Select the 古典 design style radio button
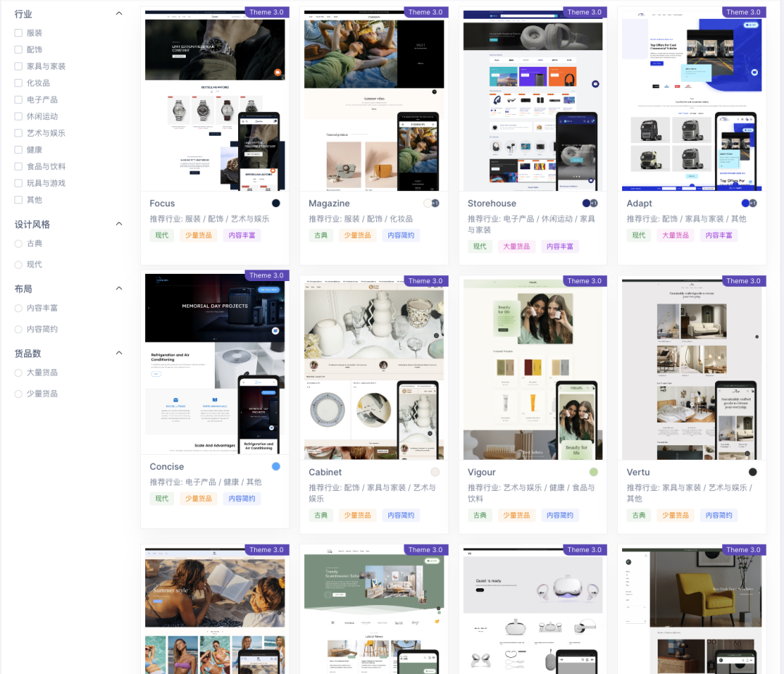The height and width of the screenshot is (674, 784). coord(19,243)
